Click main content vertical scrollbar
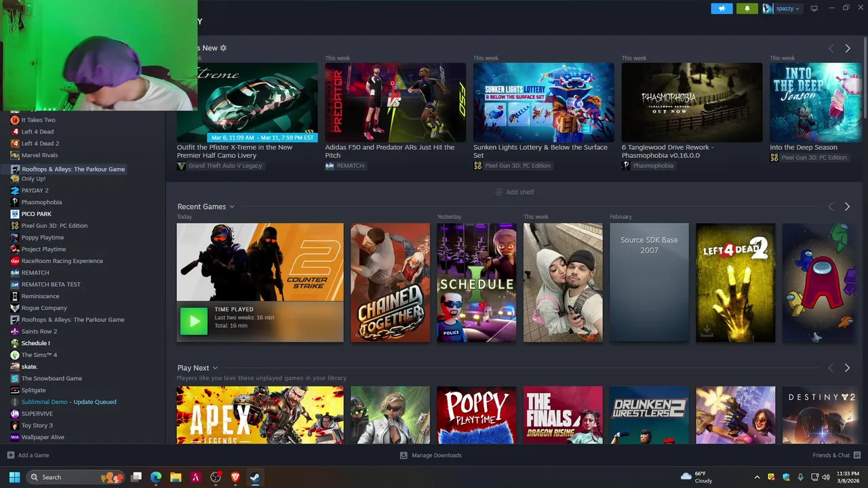 coord(865,79)
